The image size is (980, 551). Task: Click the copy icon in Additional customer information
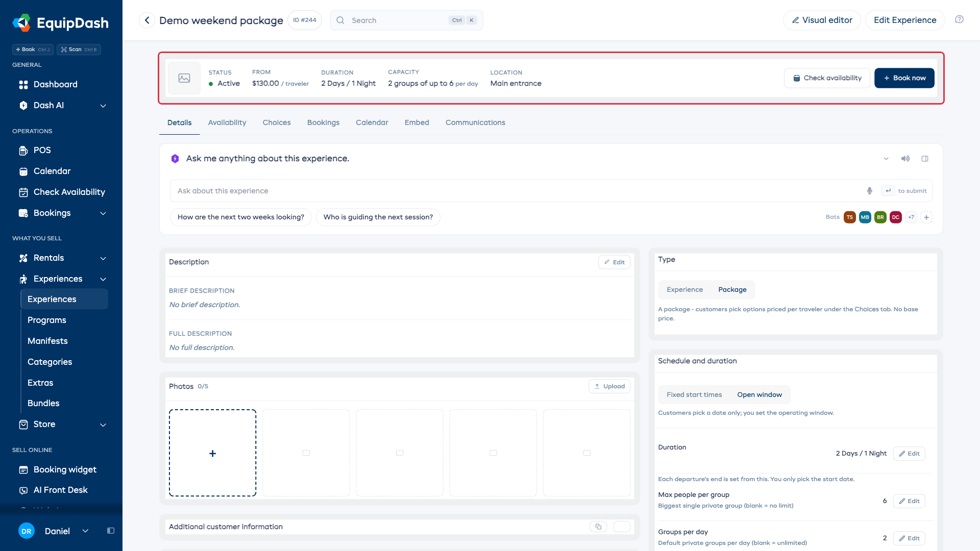point(598,527)
